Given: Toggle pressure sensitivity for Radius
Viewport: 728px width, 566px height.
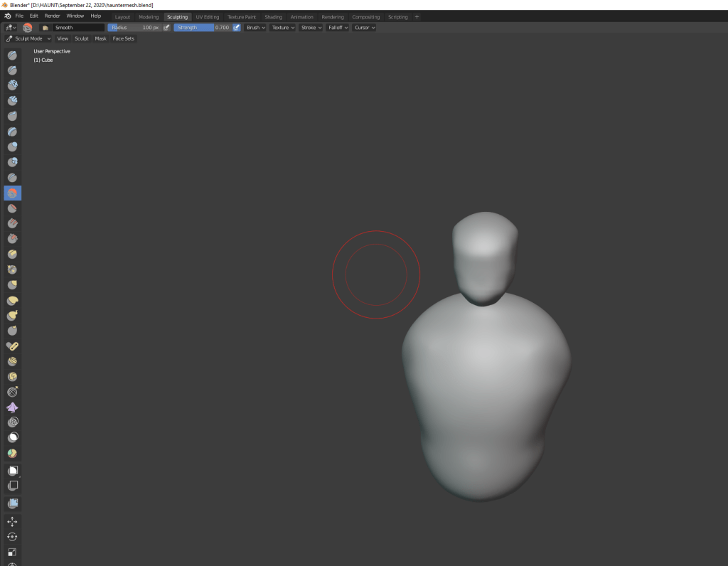Looking at the screenshot, I should pos(167,28).
